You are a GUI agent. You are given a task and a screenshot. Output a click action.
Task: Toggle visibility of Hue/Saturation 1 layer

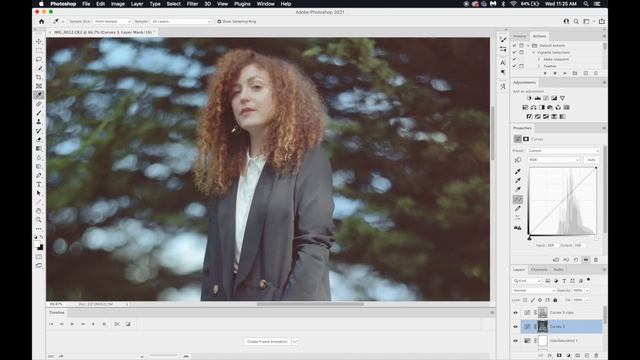pyautogui.click(x=516, y=340)
